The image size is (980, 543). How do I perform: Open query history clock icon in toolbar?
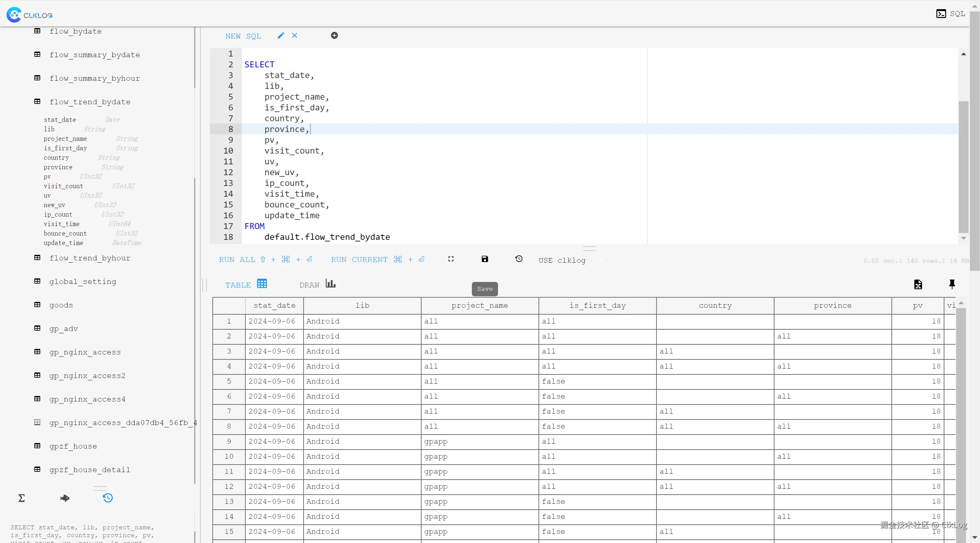point(519,259)
